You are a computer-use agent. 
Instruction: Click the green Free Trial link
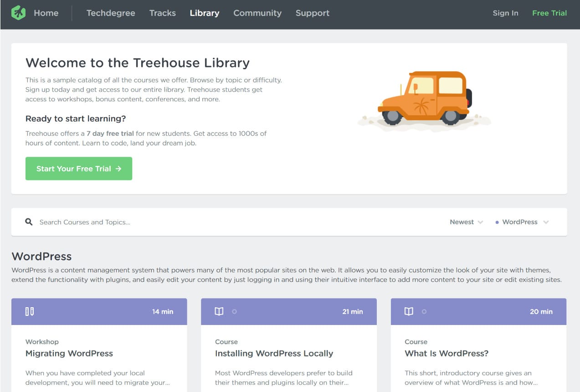pos(549,13)
